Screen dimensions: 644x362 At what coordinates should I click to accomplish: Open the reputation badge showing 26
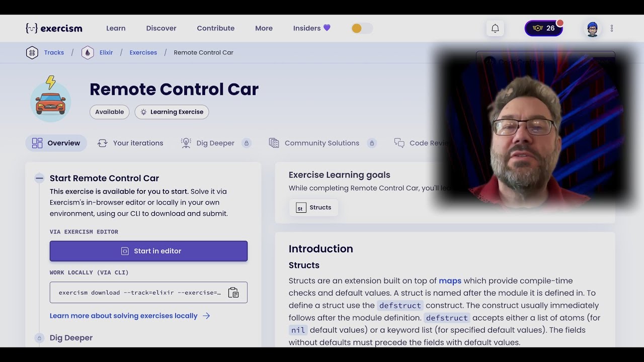[x=543, y=28]
